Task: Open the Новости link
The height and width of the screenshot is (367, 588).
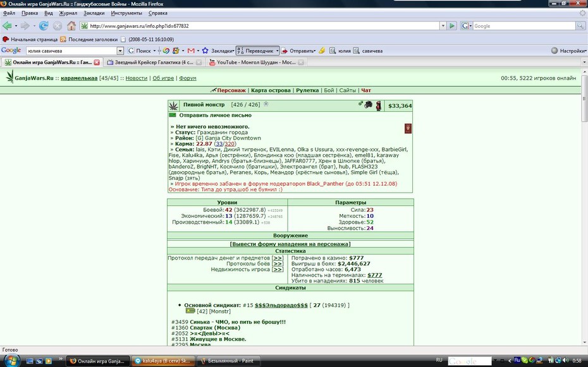Action: [x=136, y=78]
